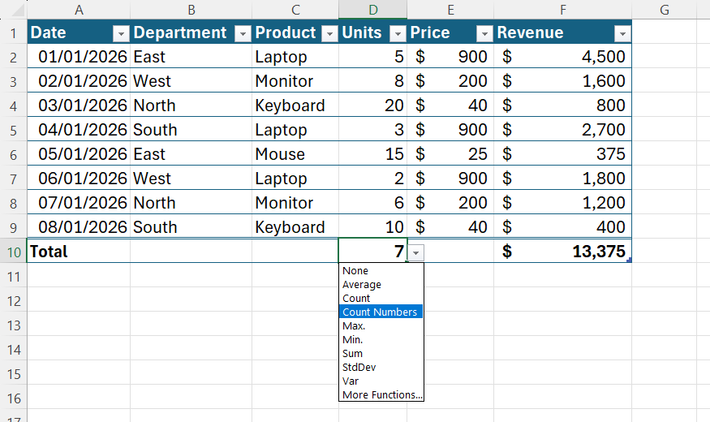The height and width of the screenshot is (422, 710).
Task: Click the units cell showing 20
Action: coord(373,106)
